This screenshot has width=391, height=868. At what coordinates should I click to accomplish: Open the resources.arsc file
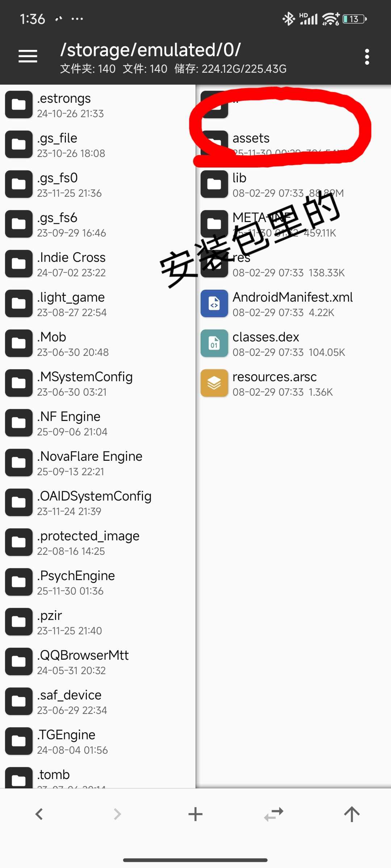[x=274, y=383]
